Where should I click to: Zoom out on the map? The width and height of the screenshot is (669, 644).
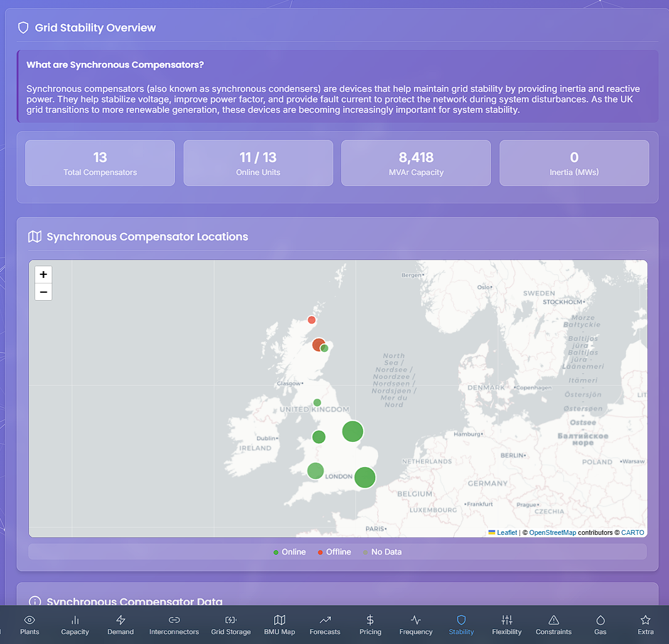[x=44, y=292]
